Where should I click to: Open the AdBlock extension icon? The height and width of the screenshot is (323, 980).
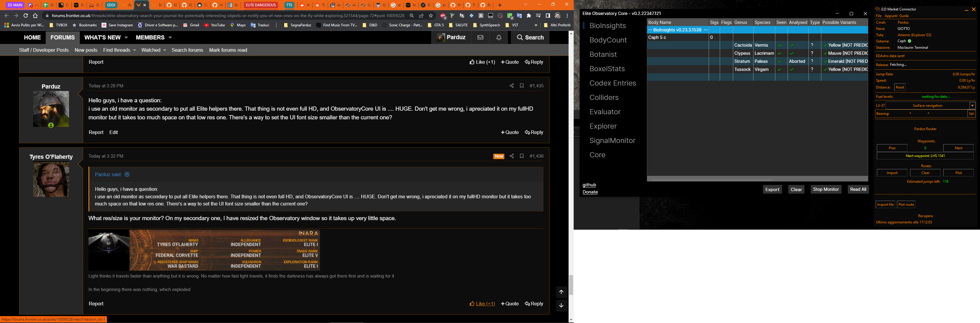[443, 16]
